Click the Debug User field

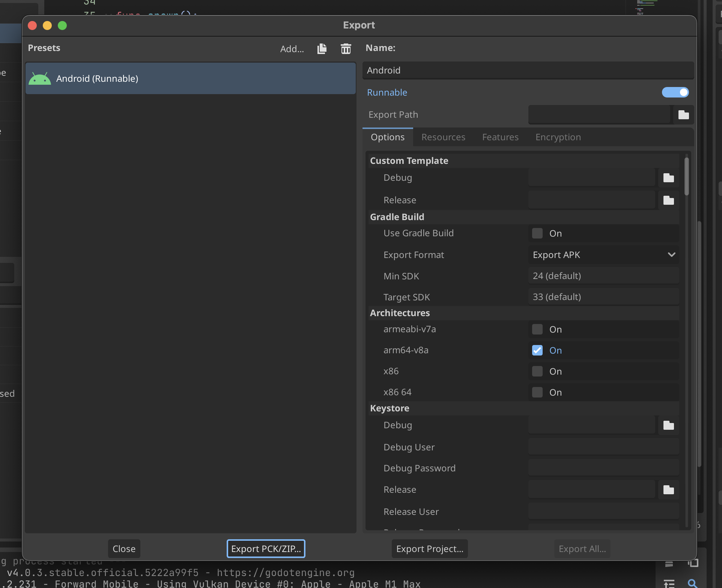pos(603,447)
